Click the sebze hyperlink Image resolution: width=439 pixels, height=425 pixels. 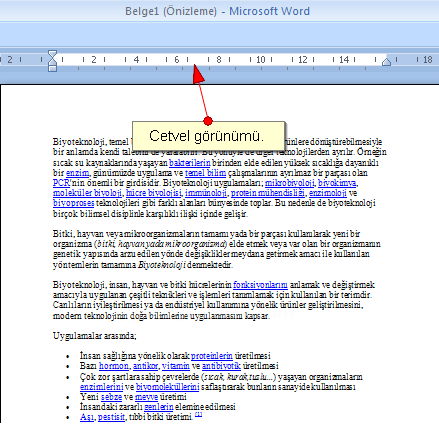pos(111,397)
